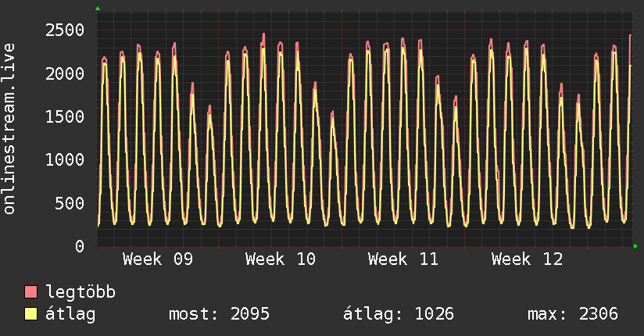Click the 0 y-axis origin label

pos(79,247)
